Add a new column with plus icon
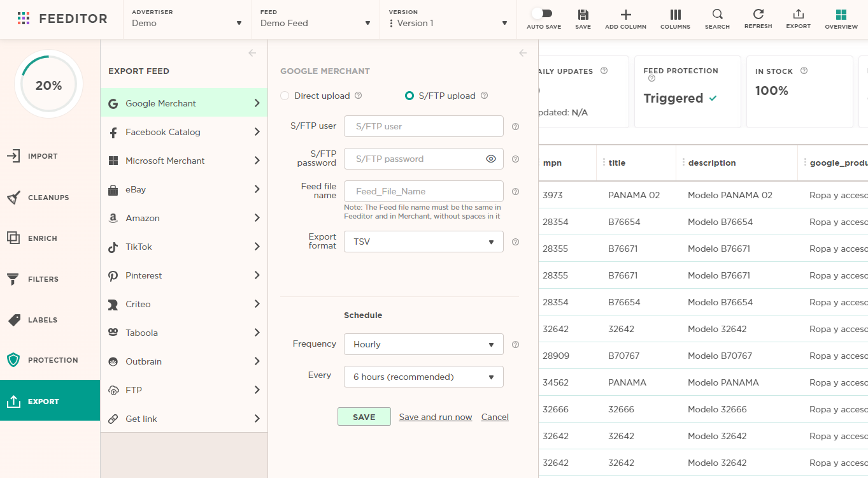 626,15
